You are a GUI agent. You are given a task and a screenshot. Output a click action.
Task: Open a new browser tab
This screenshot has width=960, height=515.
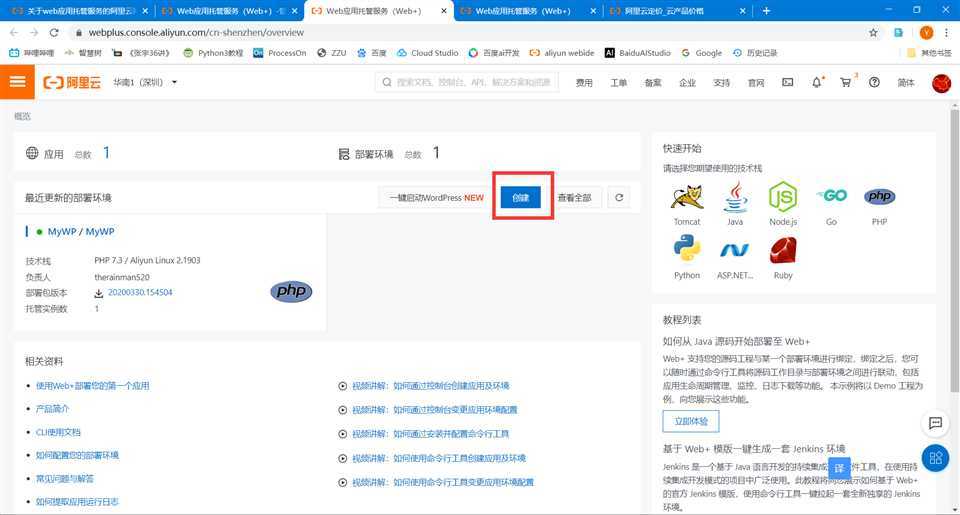click(766, 10)
